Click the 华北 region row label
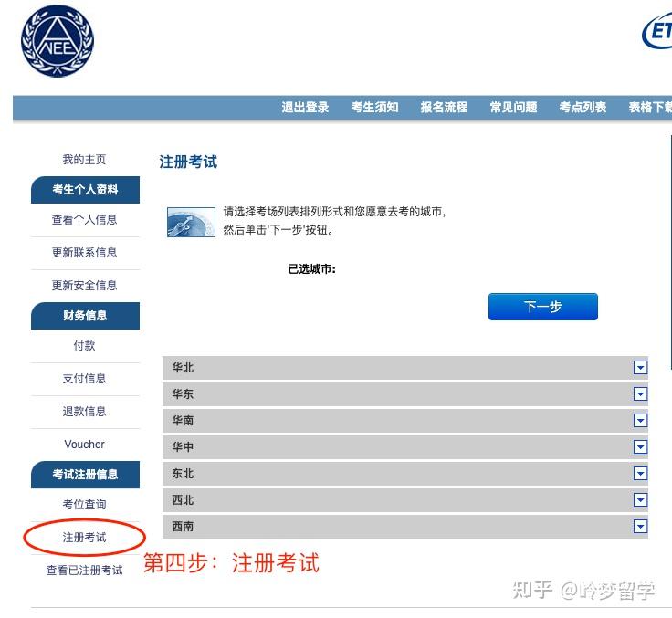The image size is (672, 618). coord(183,368)
